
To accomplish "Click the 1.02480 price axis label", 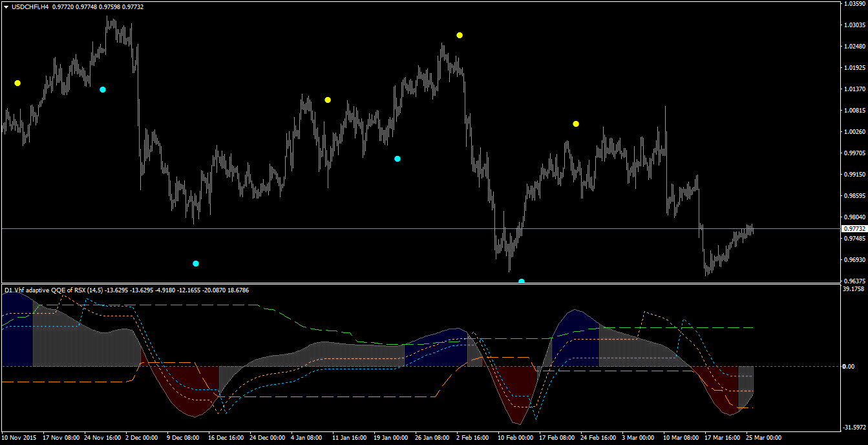I will [855, 47].
